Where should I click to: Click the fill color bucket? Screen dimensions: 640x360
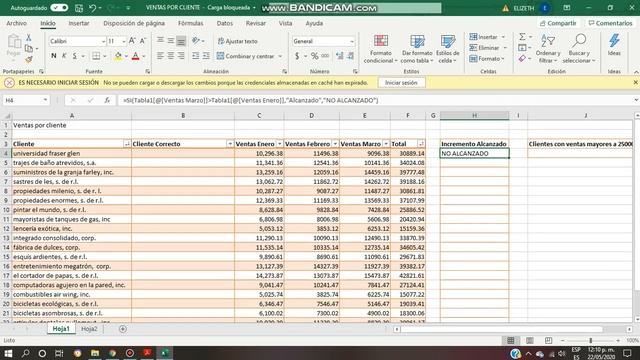pos(118,56)
